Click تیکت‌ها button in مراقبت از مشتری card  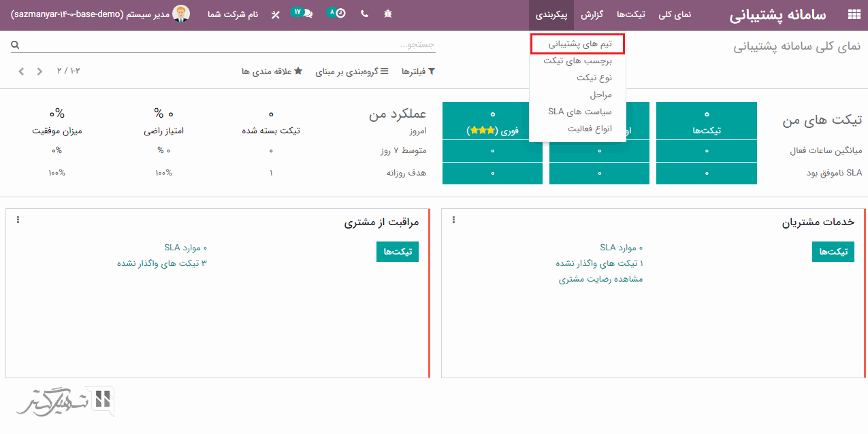coord(398,252)
